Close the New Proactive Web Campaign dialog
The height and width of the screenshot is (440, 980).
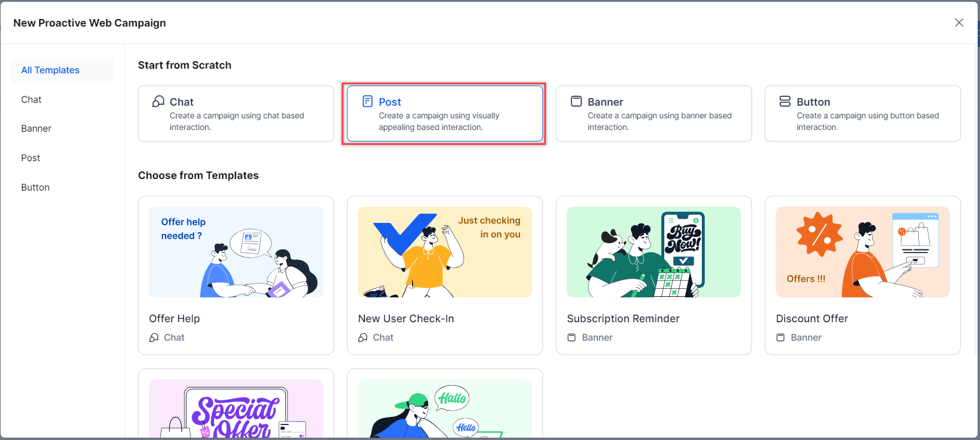(x=959, y=23)
